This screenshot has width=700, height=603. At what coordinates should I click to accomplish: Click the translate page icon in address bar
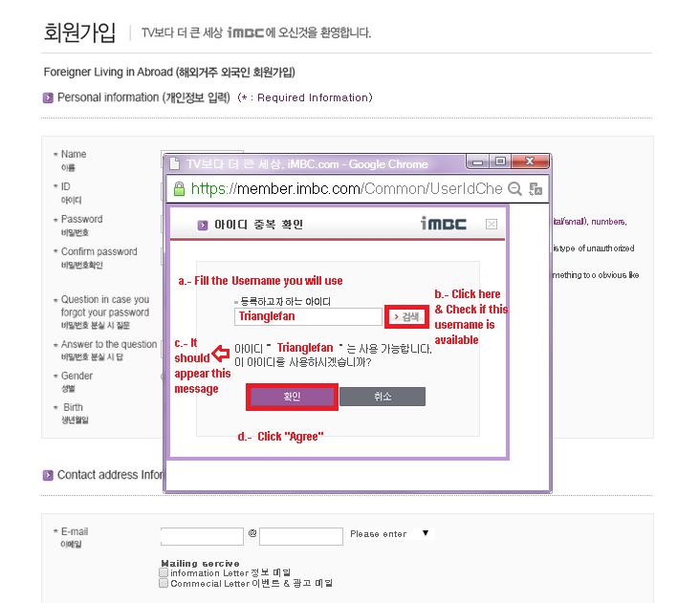click(x=536, y=188)
